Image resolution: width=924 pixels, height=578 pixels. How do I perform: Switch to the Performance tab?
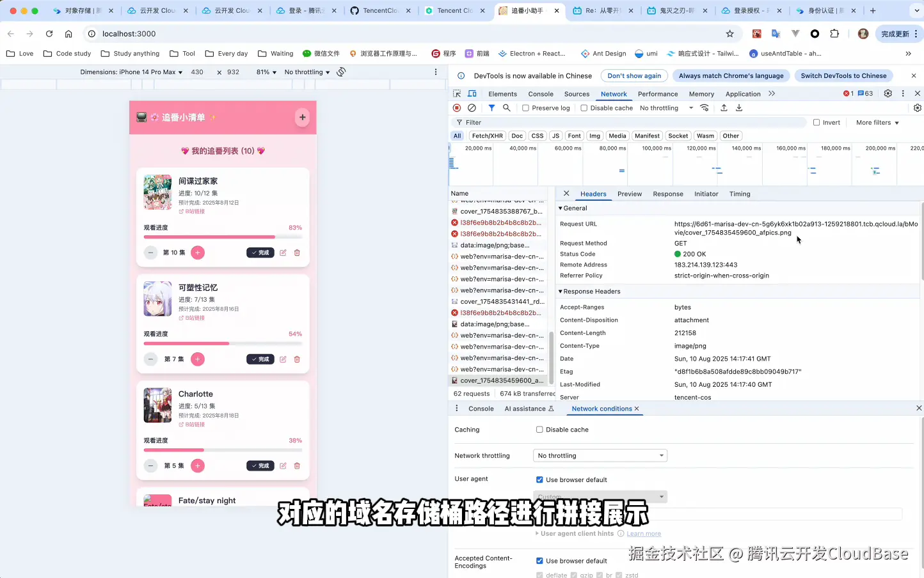coord(658,93)
